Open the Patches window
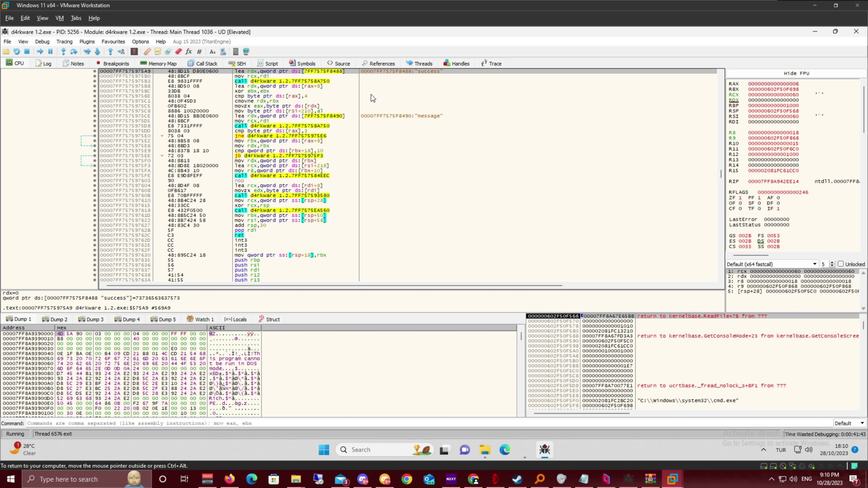The image size is (868, 488). coord(147,51)
